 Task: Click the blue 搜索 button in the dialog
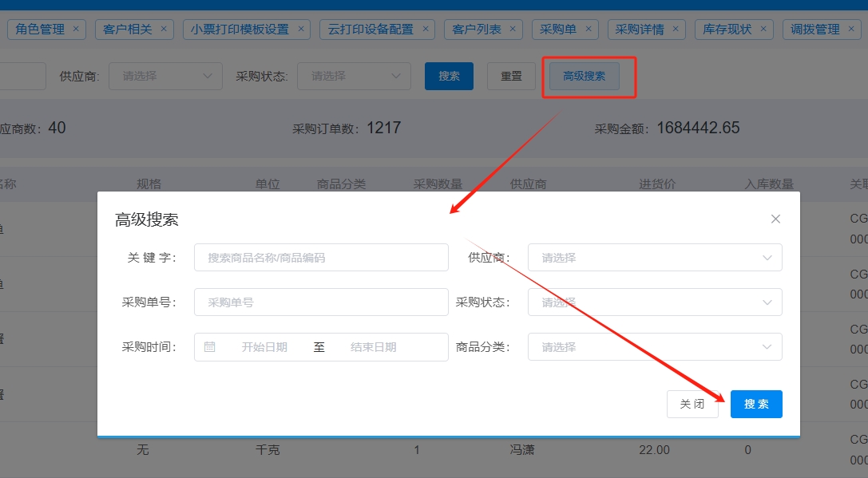tap(756, 404)
